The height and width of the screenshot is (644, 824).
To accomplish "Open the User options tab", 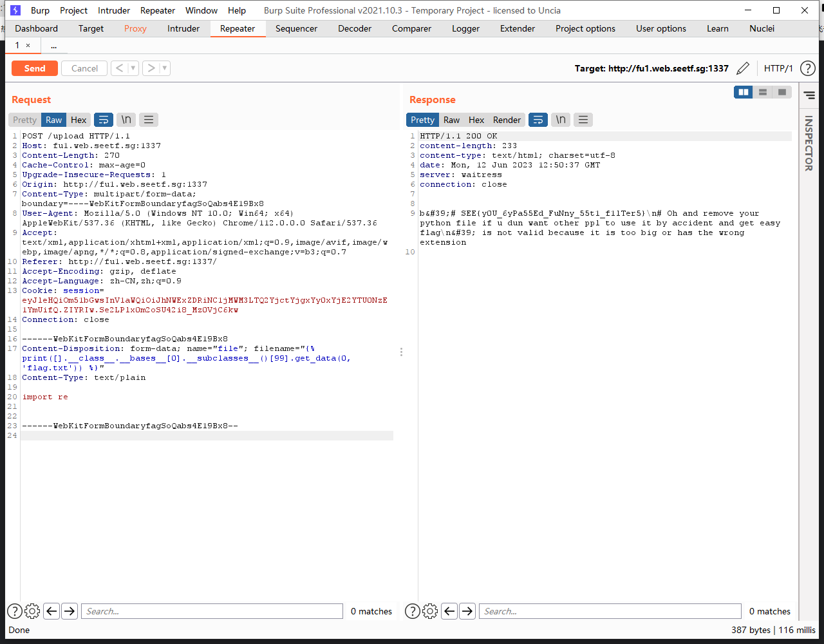I will click(x=661, y=28).
